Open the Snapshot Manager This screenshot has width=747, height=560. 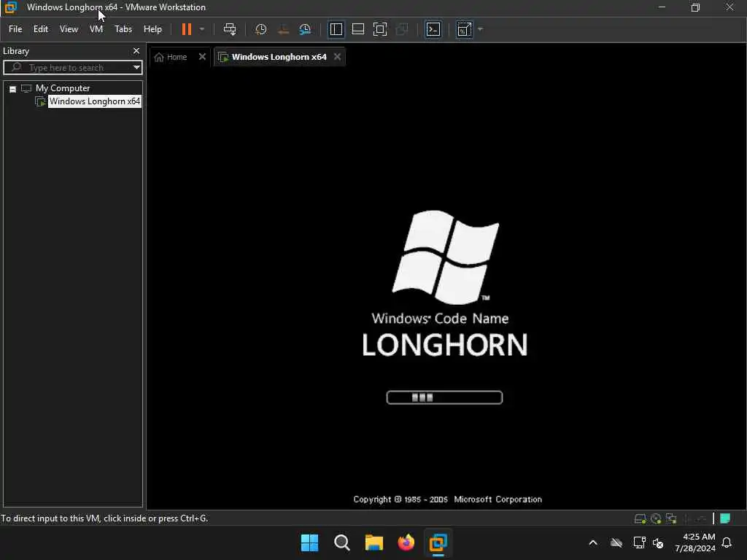(x=305, y=29)
